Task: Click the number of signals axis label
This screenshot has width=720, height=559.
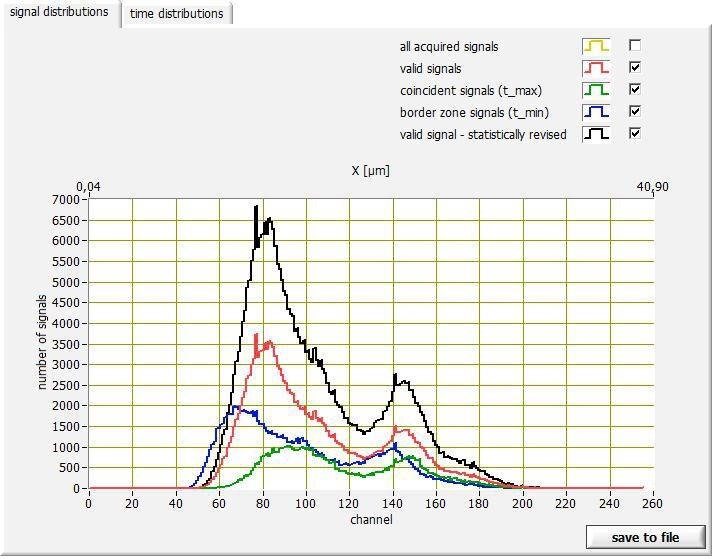Action: 43,343
